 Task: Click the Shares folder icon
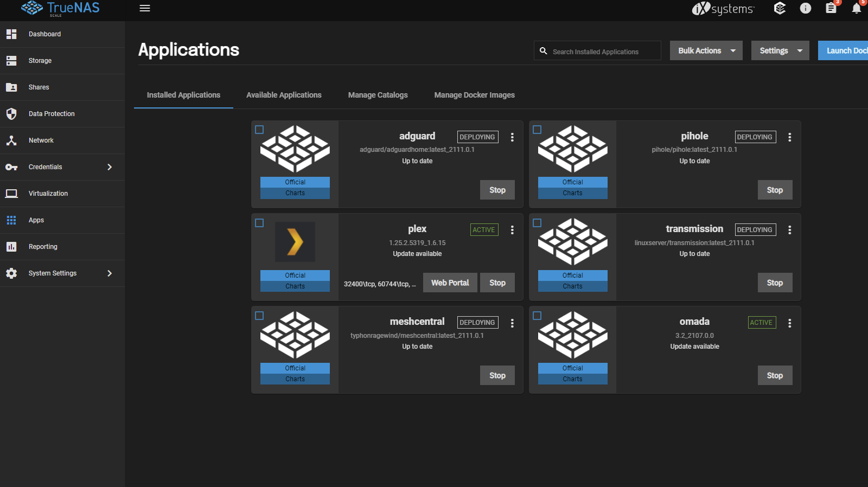[11, 87]
